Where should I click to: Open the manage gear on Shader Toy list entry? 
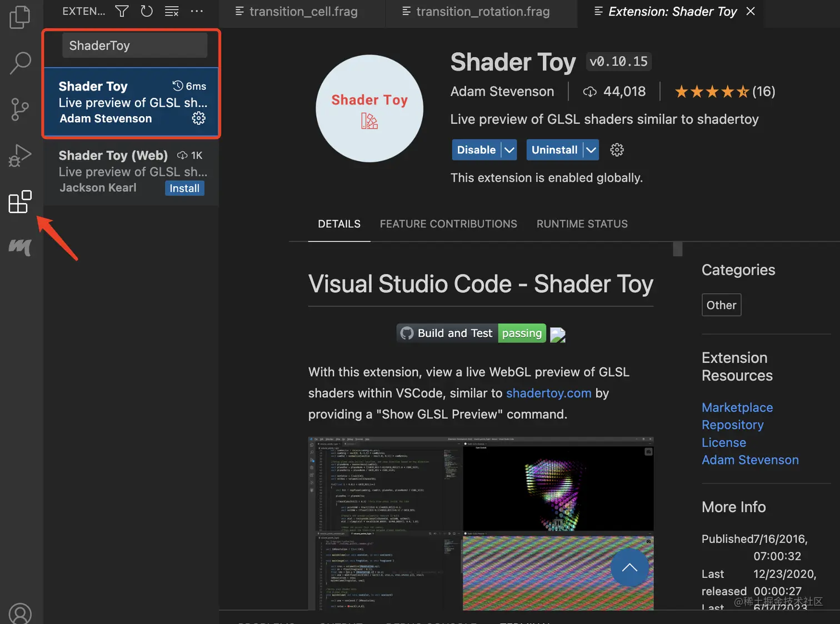[x=198, y=118]
